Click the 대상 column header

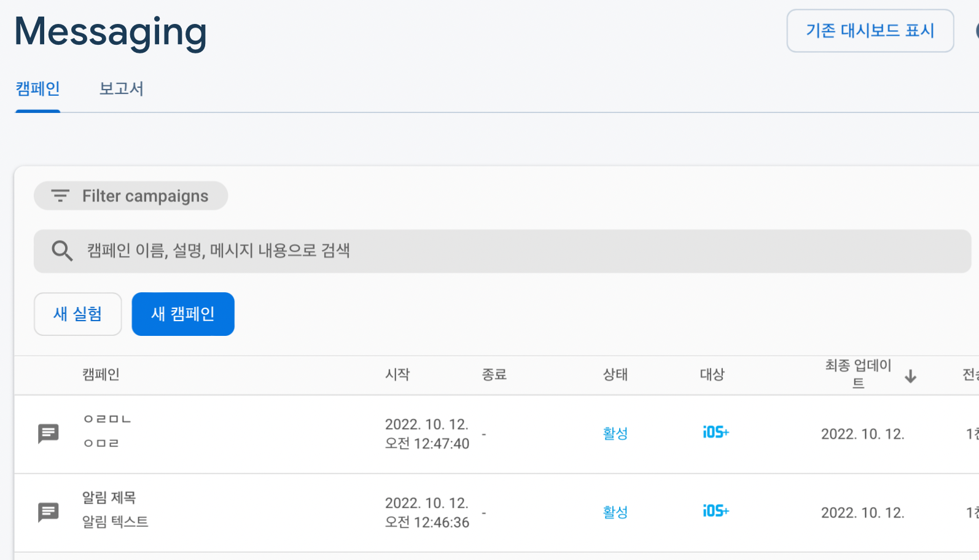tap(712, 375)
